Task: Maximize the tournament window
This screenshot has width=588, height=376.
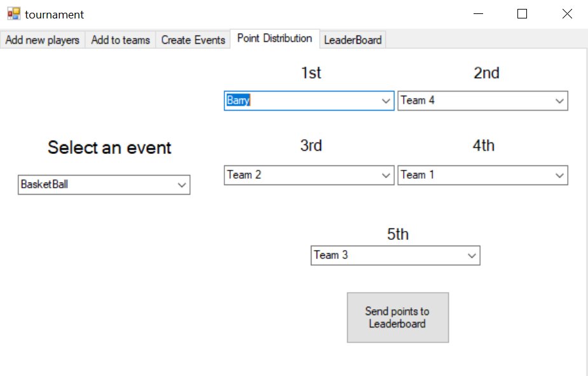Action: click(522, 14)
